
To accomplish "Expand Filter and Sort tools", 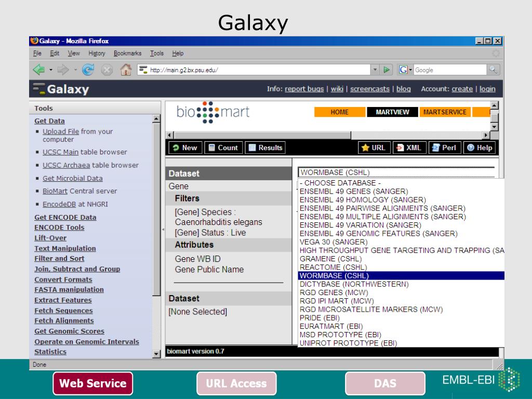I will tap(59, 259).
